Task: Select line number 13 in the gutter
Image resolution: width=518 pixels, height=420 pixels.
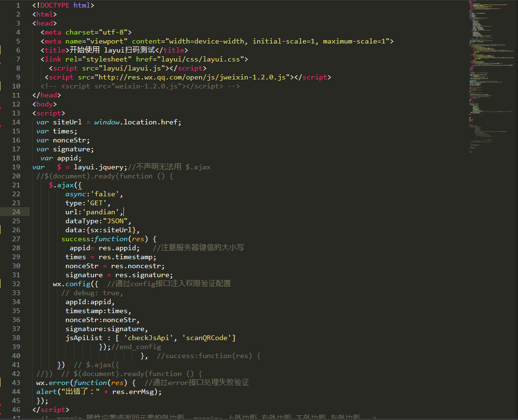Action: coord(16,113)
